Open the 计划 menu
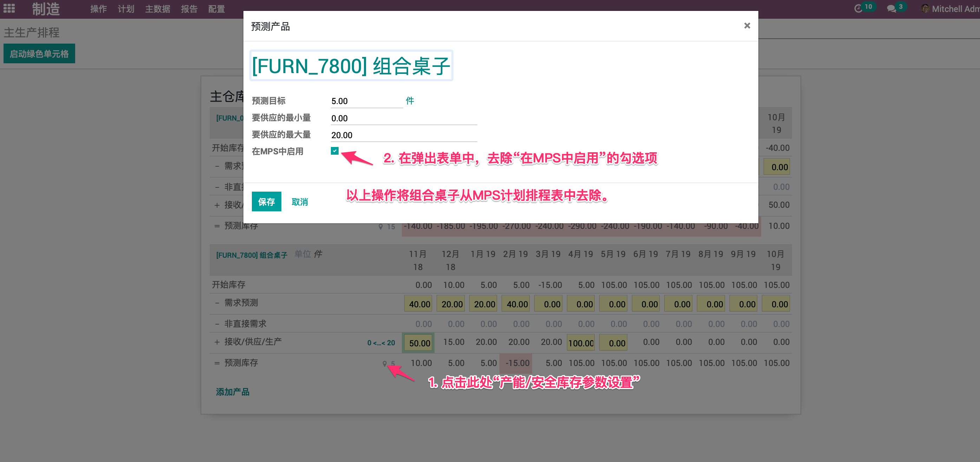The width and height of the screenshot is (980, 462). coord(126,9)
